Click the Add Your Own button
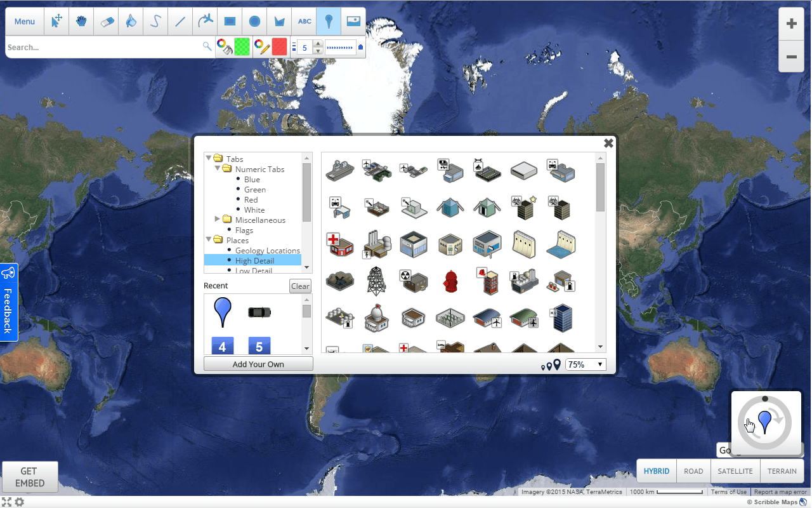Image resolution: width=812 pixels, height=508 pixels. (x=258, y=363)
